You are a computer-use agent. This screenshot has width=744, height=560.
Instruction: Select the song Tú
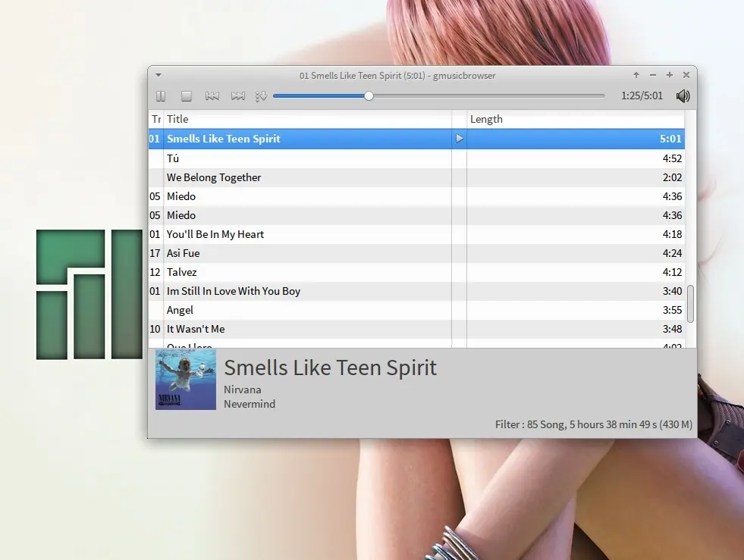(x=416, y=158)
